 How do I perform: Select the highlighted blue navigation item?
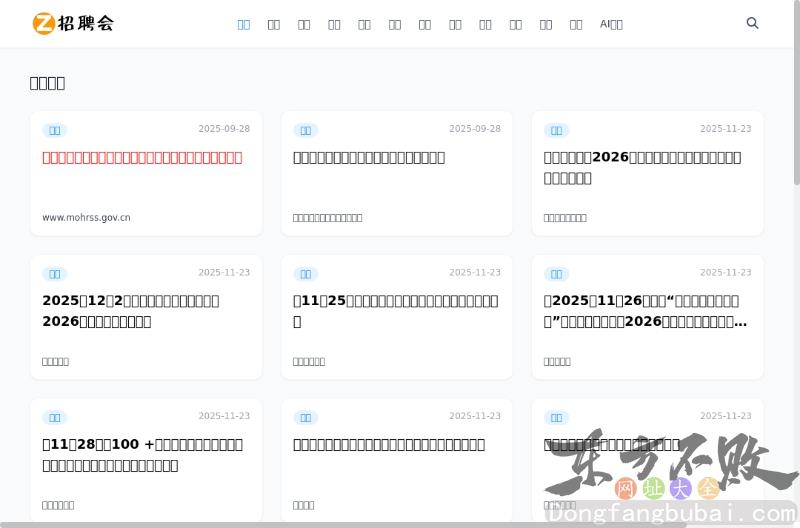[x=244, y=24]
